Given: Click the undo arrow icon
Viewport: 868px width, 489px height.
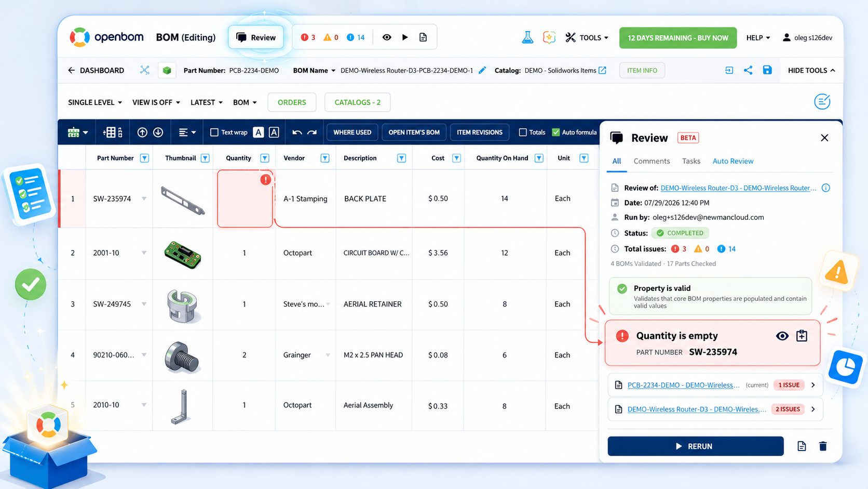Looking at the screenshot, I should 297,133.
